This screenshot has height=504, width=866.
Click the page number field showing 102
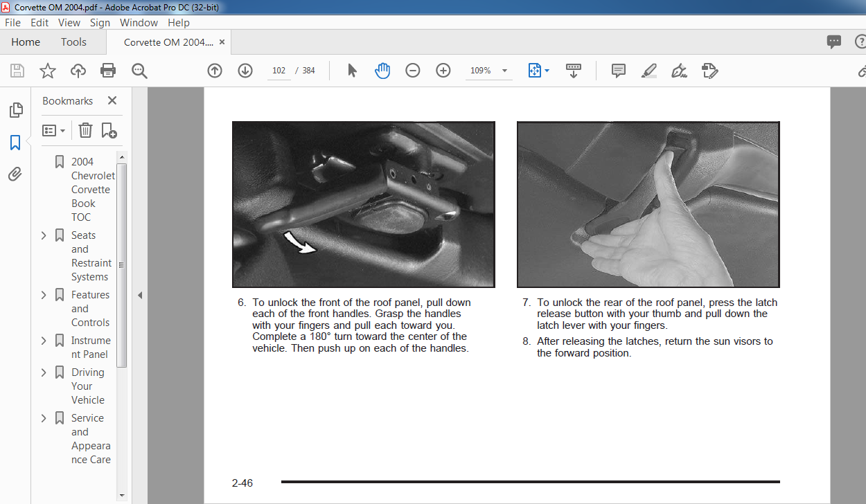pos(279,71)
